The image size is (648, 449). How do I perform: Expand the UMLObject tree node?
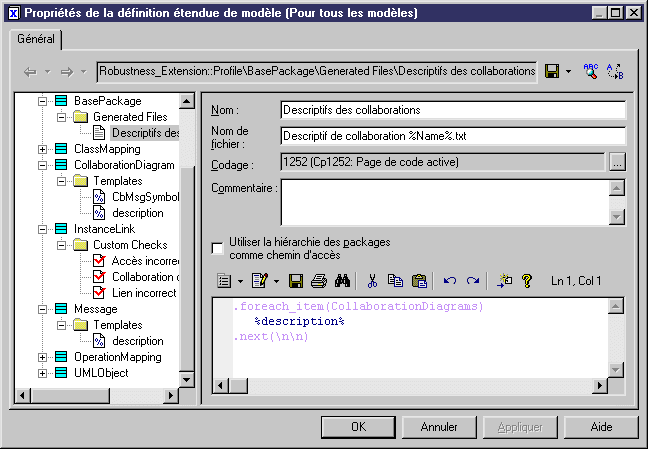(43, 373)
